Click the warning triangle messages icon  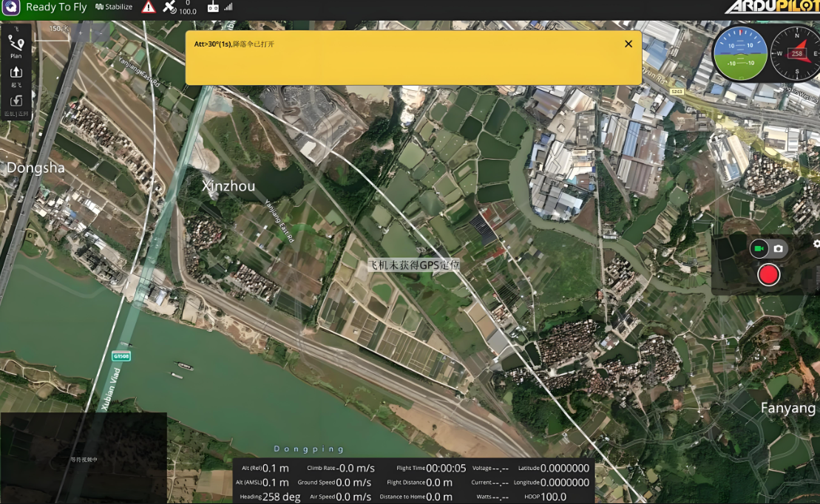click(x=149, y=7)
